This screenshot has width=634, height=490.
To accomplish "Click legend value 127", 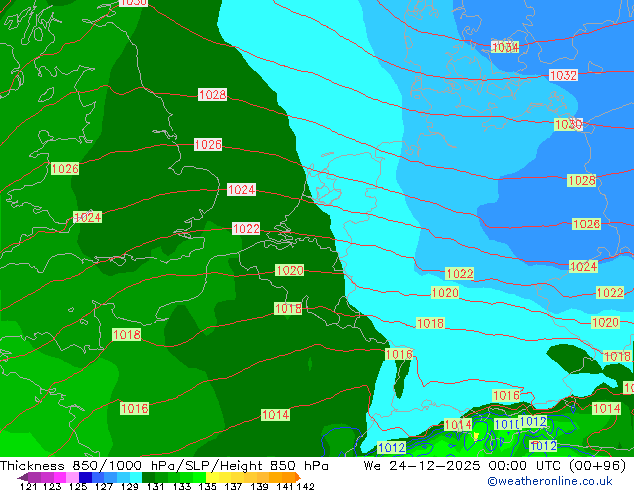I will click(x=104, y=486).
